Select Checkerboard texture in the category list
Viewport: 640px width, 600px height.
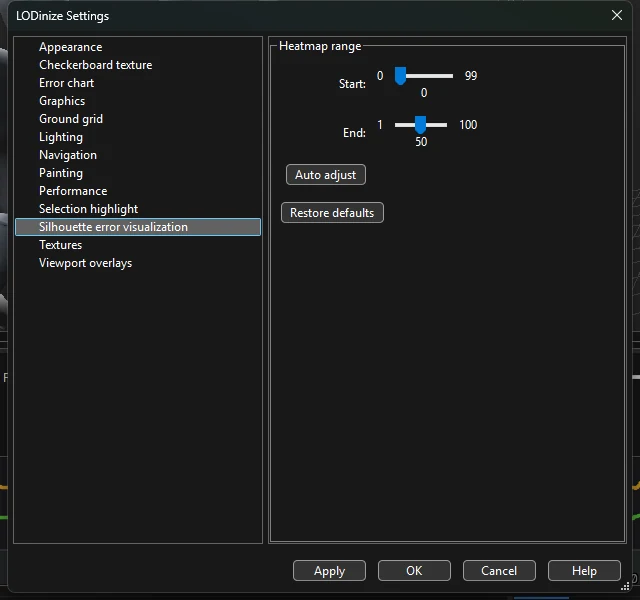click(138, 65)
